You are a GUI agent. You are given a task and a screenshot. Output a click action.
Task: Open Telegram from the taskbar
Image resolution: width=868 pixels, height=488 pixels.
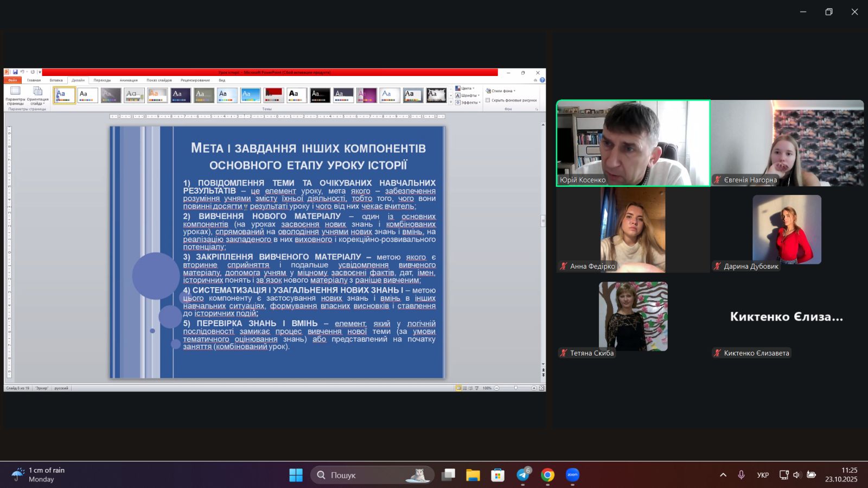523,475
